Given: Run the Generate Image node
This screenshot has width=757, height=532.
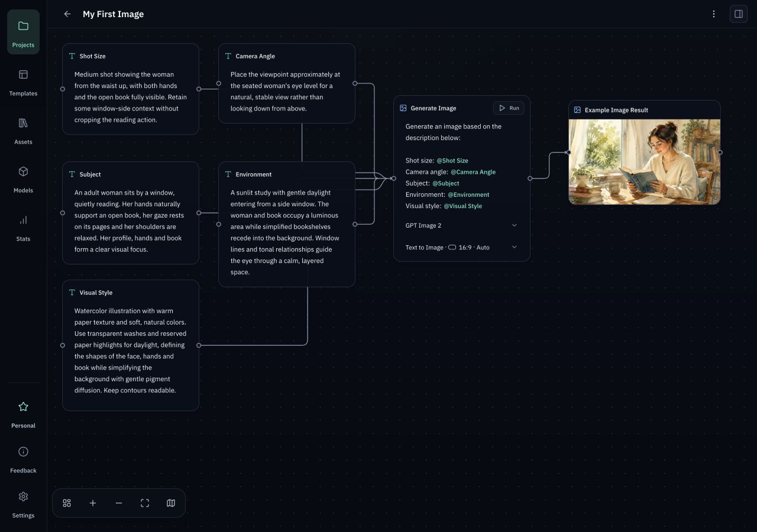Looking at the screenshot, I should 509,108.
